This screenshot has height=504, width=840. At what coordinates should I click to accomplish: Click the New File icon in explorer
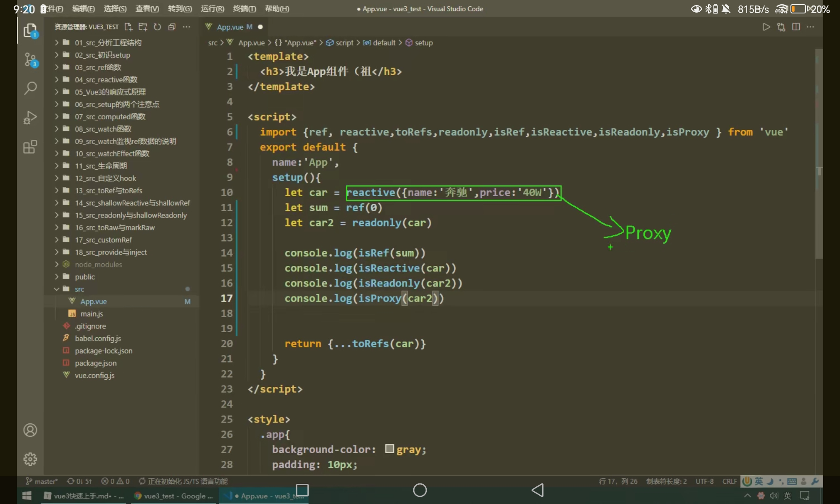(129, 27)
